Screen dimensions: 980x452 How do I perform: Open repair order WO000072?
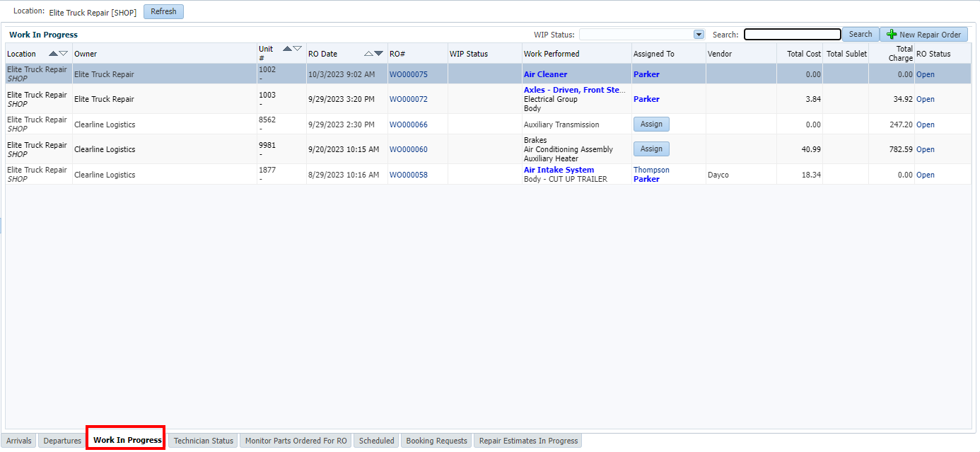click(x=409, y=99)
